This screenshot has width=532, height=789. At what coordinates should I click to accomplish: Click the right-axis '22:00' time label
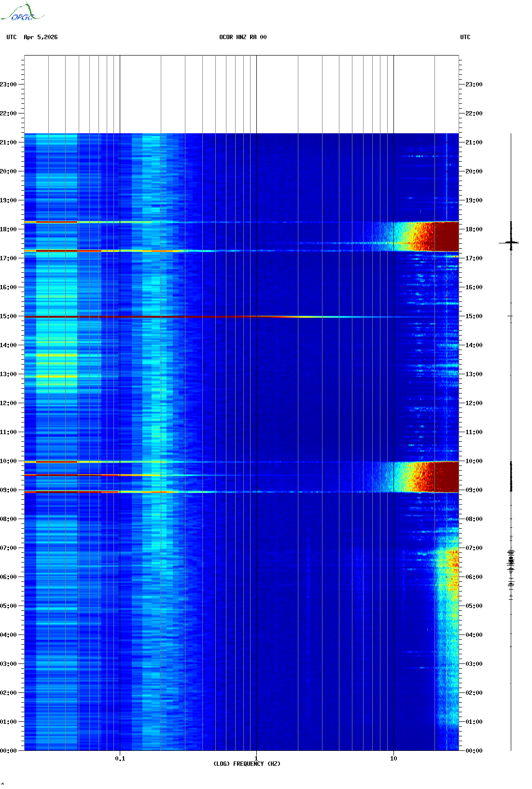tap(474, 113)
